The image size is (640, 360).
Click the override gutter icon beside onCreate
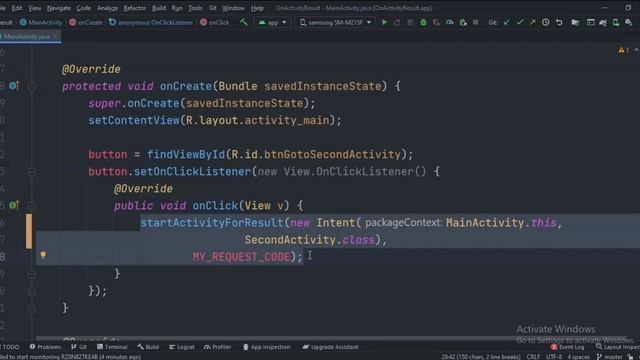pos(14,86)
